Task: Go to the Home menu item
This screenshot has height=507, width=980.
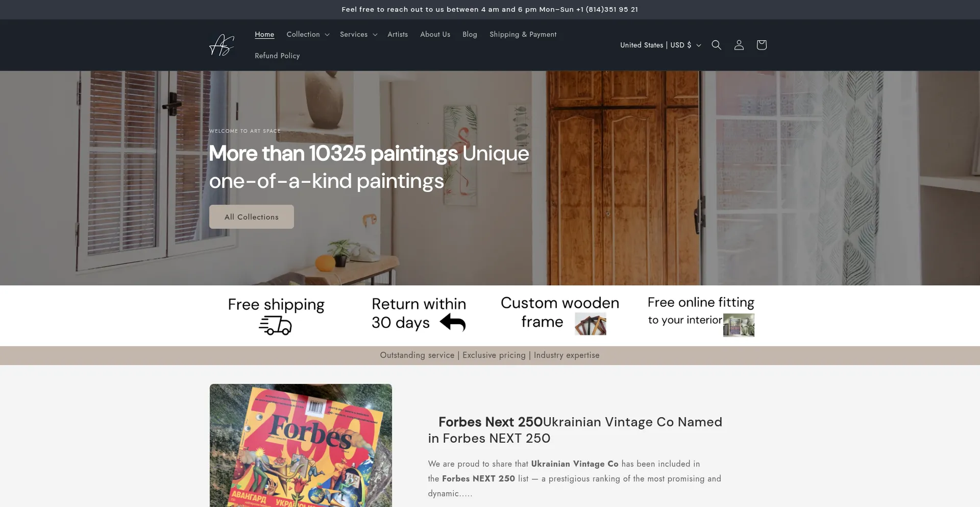Action: 264,34
